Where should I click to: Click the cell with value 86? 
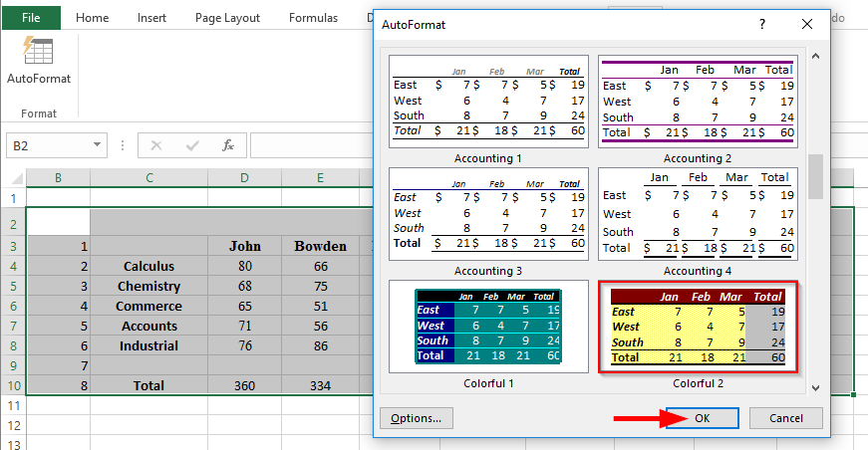(320, 345)
